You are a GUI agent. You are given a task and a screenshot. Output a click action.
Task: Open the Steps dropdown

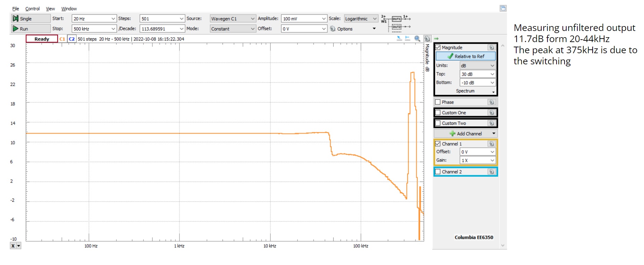(182, 18)
